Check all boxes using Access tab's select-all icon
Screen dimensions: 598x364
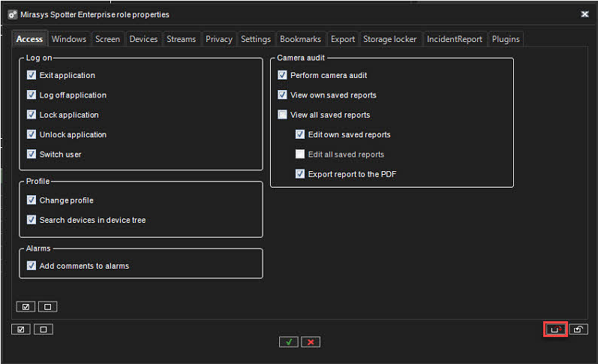25,306
